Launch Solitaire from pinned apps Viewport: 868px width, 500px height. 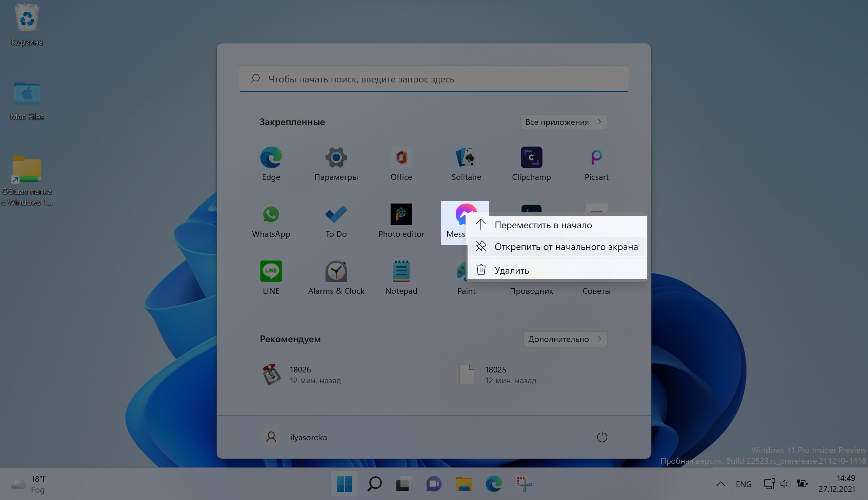click(x=466, y=164)
